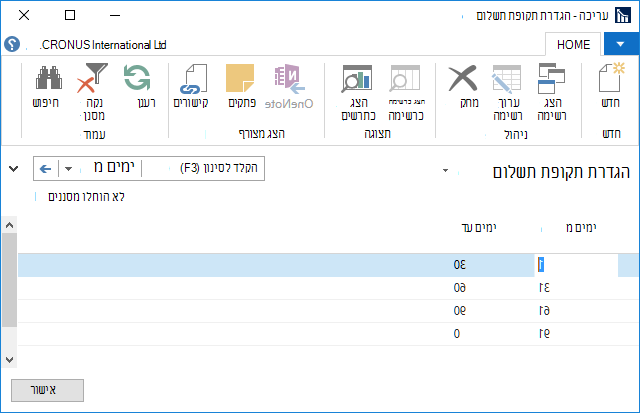
Task: Open קישורים (Links)
Action: pyautogui.click(x=191, y=85)
